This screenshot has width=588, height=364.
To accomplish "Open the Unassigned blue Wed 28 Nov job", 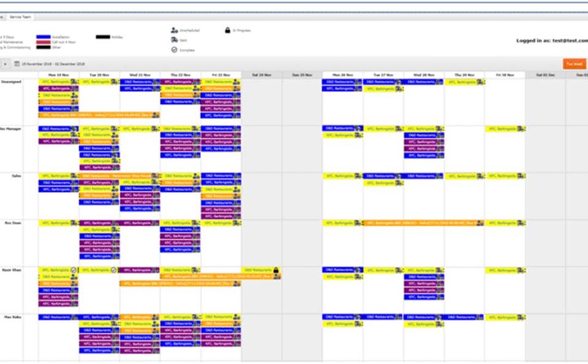I will (x=423, y=82).
